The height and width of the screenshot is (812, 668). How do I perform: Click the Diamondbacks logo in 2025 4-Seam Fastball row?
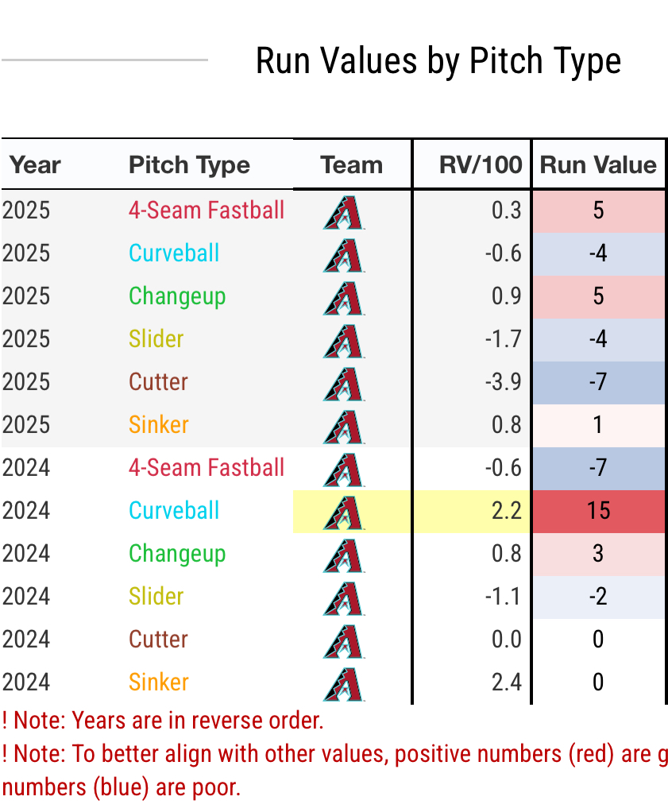(x=344, y=211)
